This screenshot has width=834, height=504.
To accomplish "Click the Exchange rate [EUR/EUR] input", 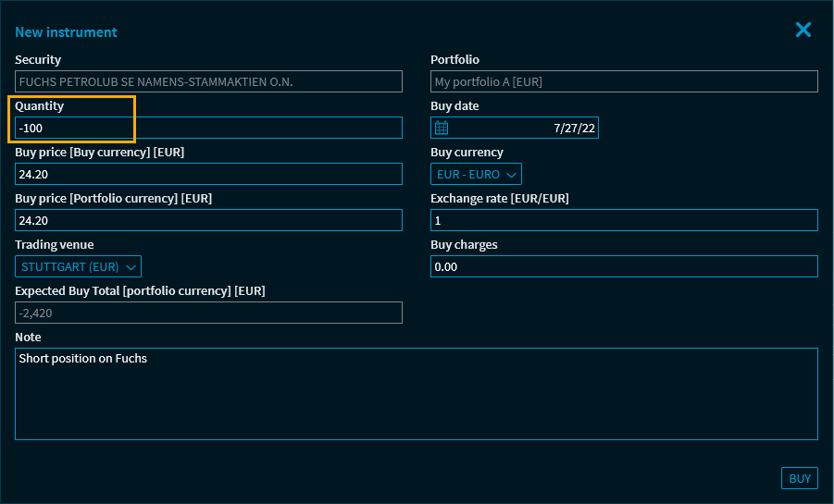I will [624, 220].
